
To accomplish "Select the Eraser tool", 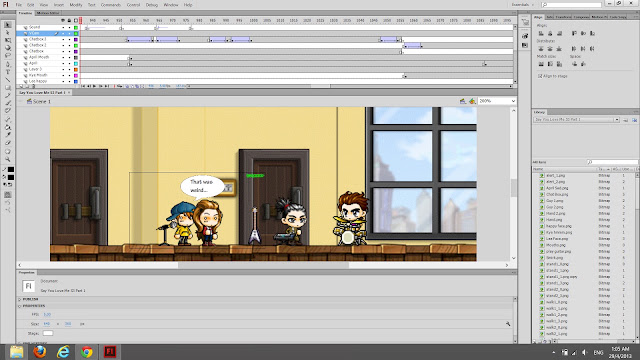I will [8, 143].
